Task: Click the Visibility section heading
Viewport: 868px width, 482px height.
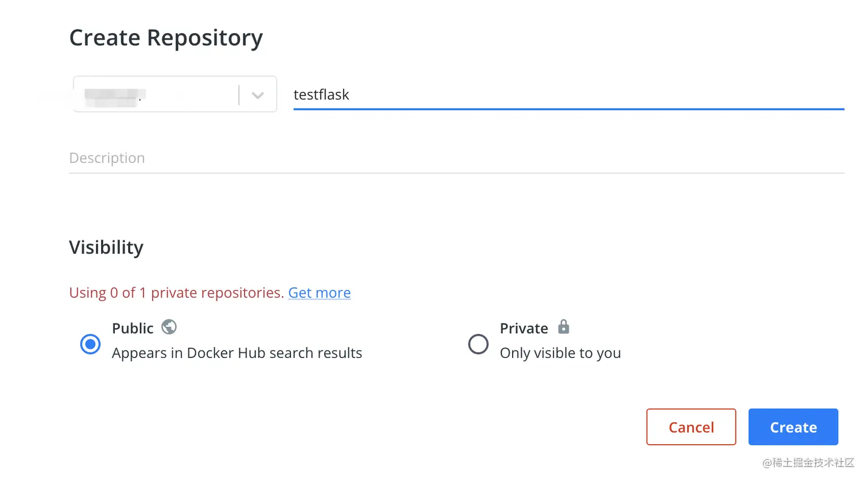Action: (106, 247)
